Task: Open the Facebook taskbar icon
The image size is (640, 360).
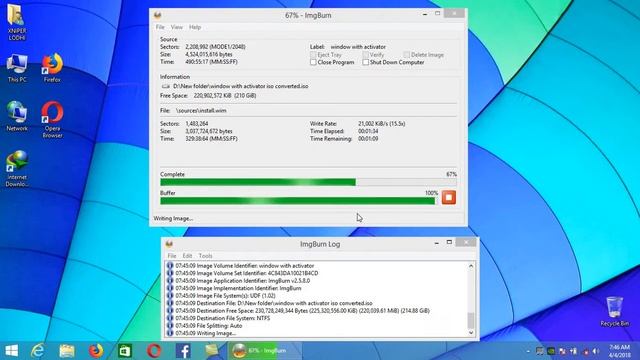Action: 183,351
